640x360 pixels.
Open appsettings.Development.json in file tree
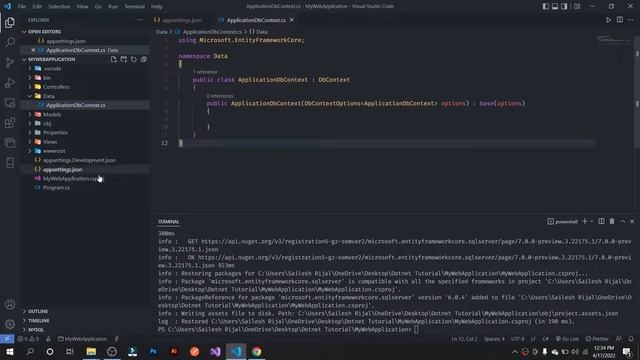[x=79, y=160]
